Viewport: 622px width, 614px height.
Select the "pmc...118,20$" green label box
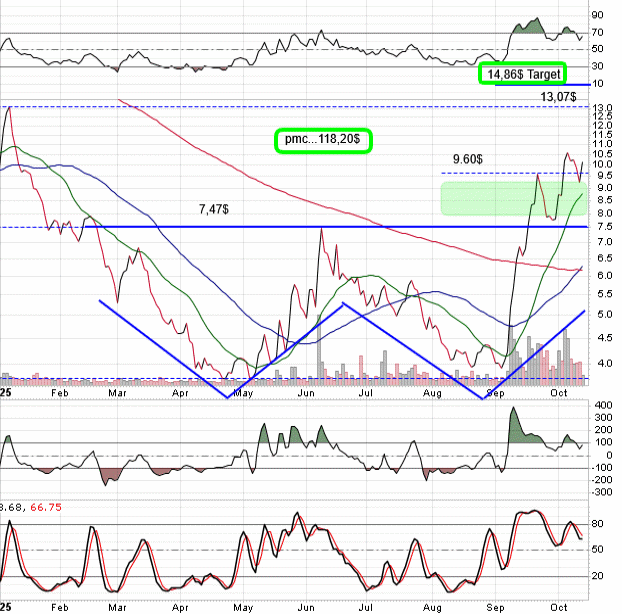coord(323,141)
